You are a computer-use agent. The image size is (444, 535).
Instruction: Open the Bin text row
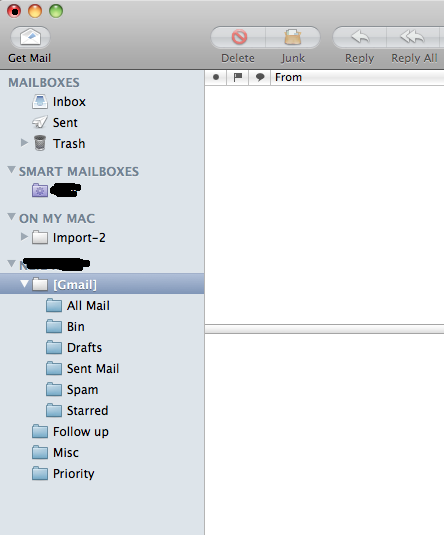(x=76, y=327)
